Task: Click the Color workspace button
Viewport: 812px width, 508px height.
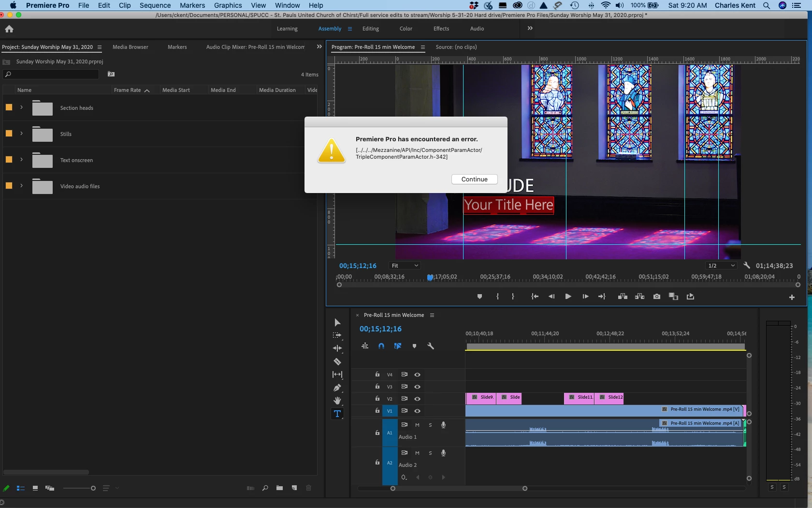Action: [406, 29]
